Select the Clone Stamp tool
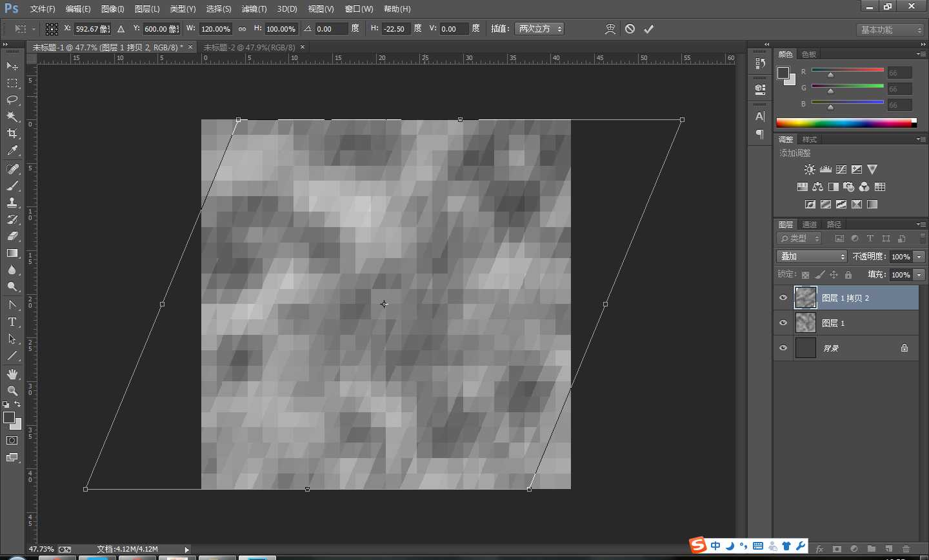Viewport: 929px width, 560px height. click(x=12, y=203)
